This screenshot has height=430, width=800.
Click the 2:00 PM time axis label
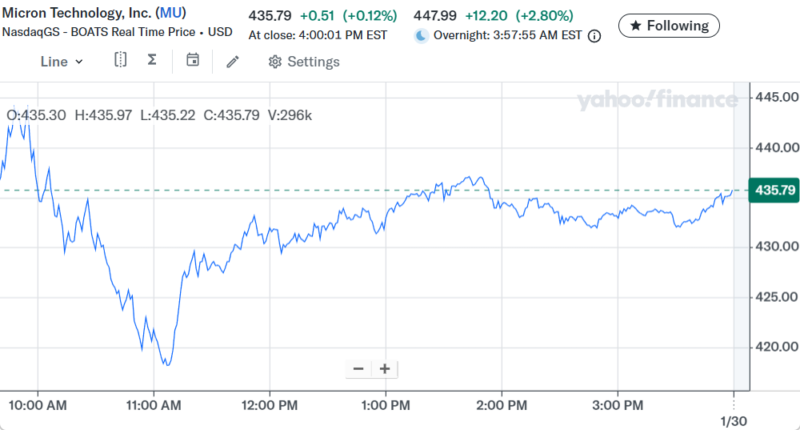coord(502,405)
